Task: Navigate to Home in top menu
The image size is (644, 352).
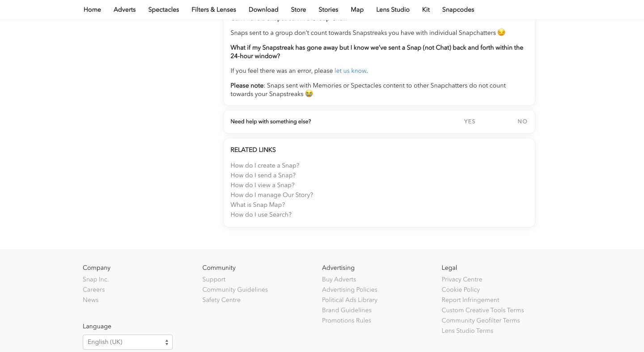Action: [x=92, y=10]
